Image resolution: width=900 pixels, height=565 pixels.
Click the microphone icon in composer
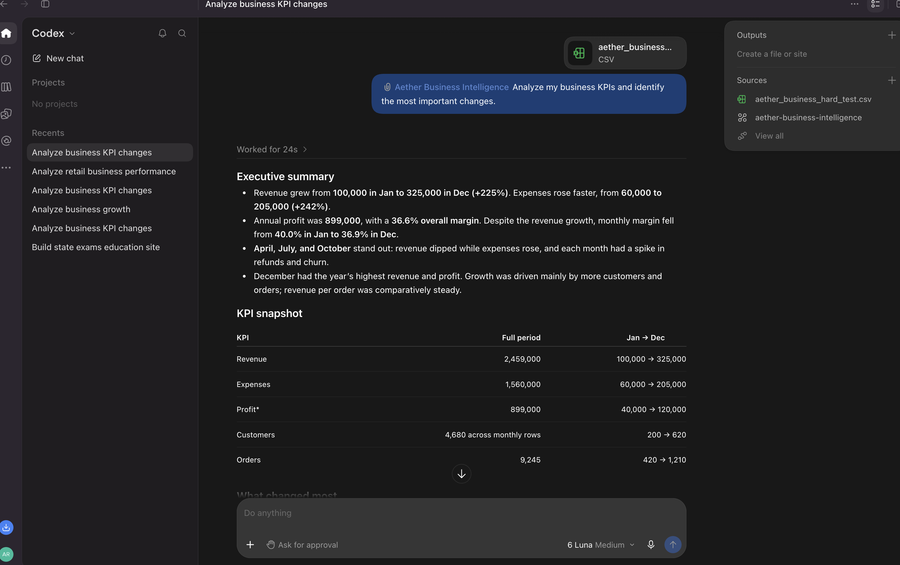[x=651, y=545]
